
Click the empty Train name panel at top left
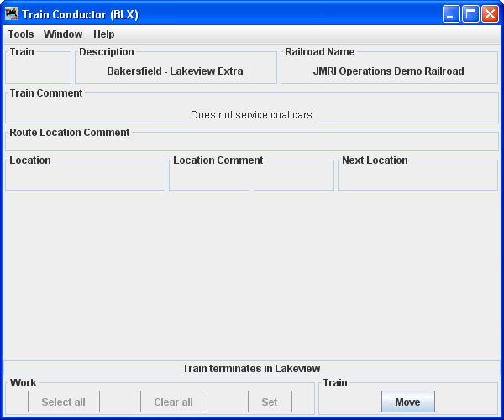(x=38, y=71)
